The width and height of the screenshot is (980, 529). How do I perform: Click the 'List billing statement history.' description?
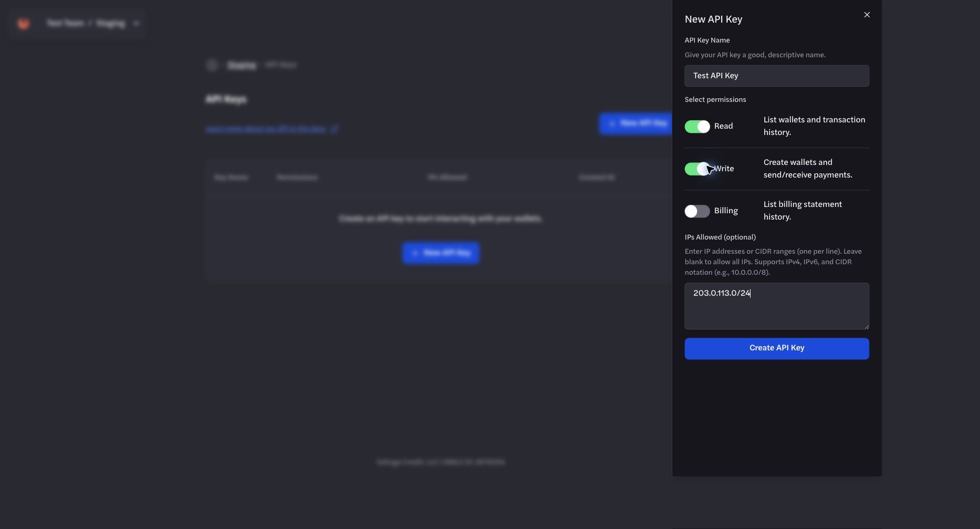803,211
